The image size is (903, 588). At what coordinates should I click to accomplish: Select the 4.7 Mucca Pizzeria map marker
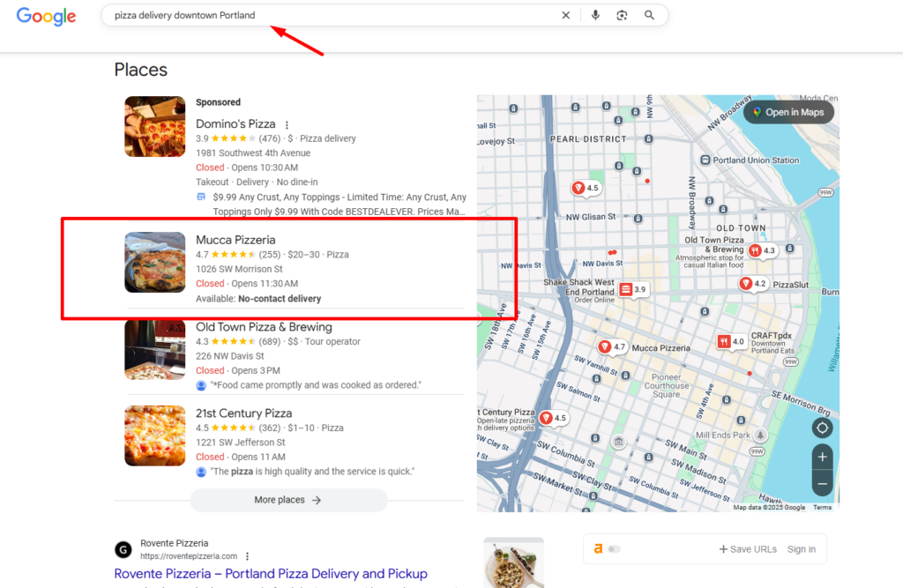click(612, 346)
